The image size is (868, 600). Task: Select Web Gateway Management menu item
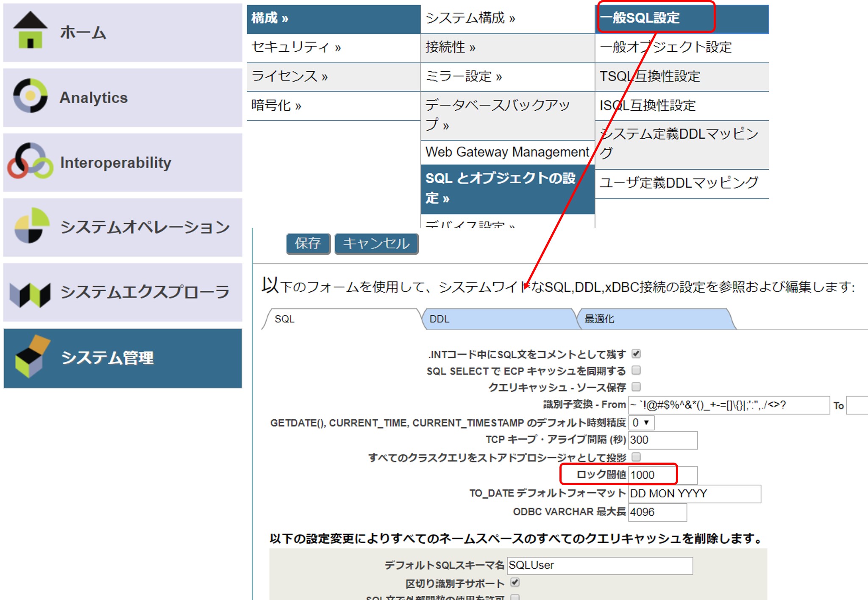[507, 152]
